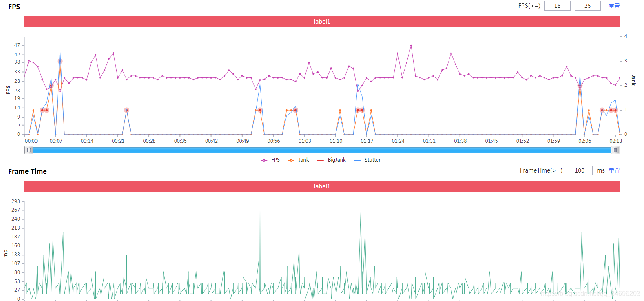644x301 pixels.
Task: Click the 00:28 time label on FPS axis
Action: [149, 141]
